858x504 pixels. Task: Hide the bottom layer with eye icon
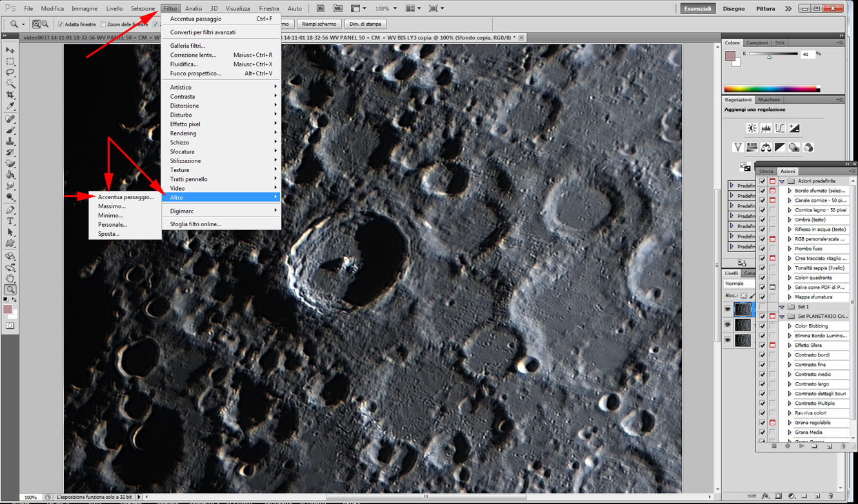tap(728, 340)
